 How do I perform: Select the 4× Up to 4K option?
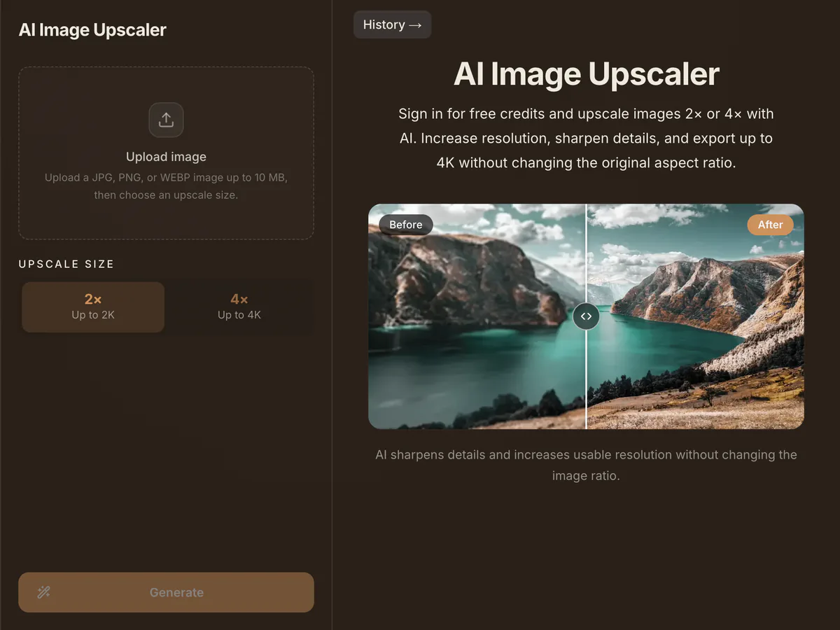coord(239,307)
